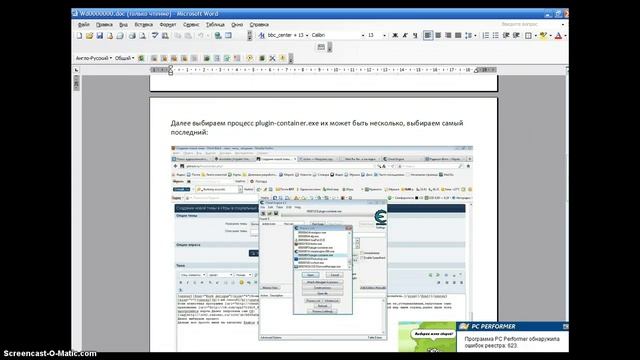640x360 pixels.
Task: Open the Англо-Русский direction dropdown
Action: (x=93, y=58)
